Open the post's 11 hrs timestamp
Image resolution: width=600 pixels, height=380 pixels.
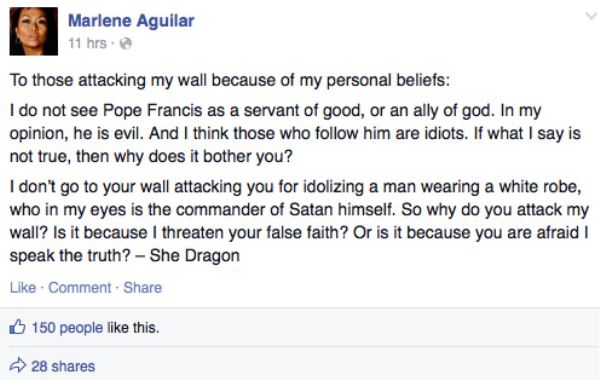point(87,43)
